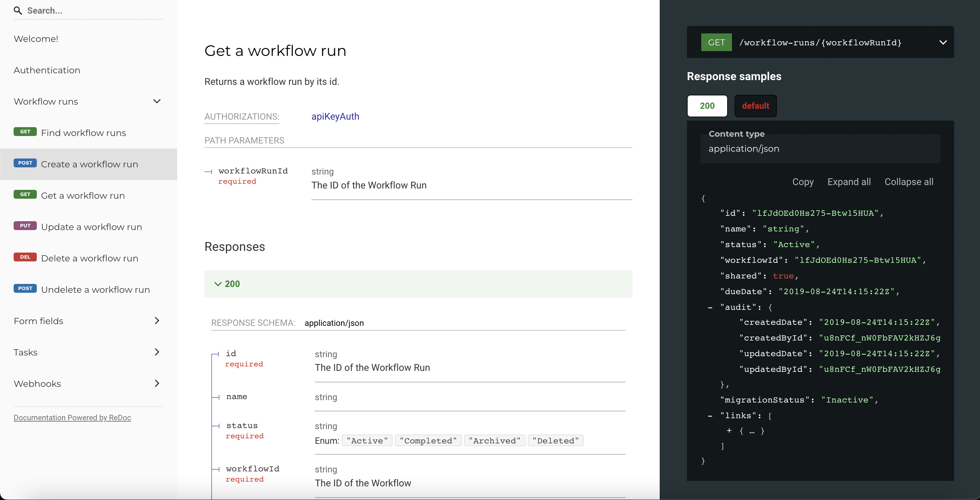This screenshot has height=500, width=980.
Task: Select the POST badge beside Undelete a workflow run
Action: pos(25,288)
